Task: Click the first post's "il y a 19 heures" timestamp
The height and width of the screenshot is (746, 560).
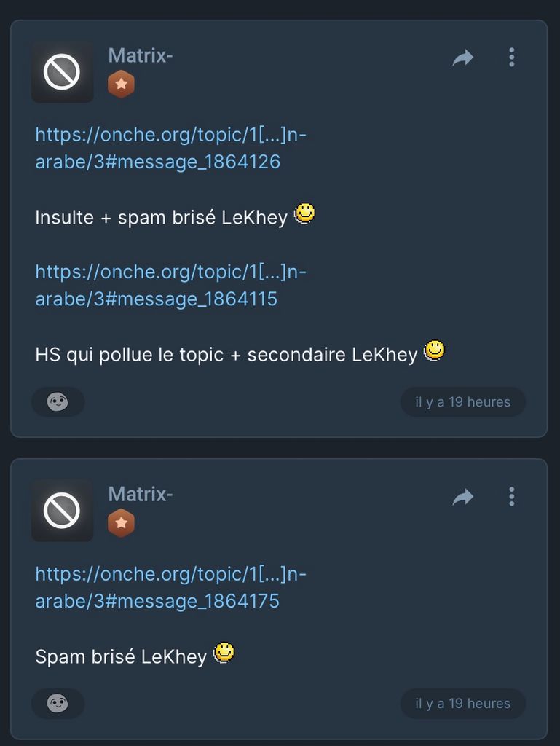Action: coord(462,401)
